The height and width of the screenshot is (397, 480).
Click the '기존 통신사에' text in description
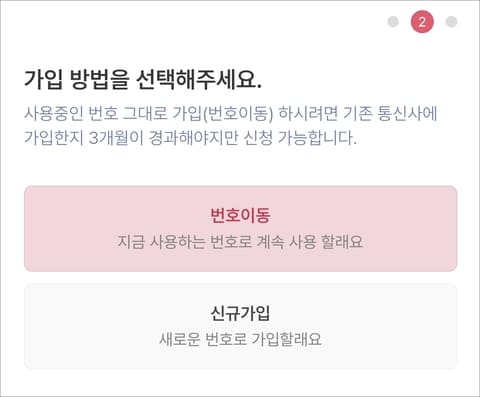coord(390,114)
